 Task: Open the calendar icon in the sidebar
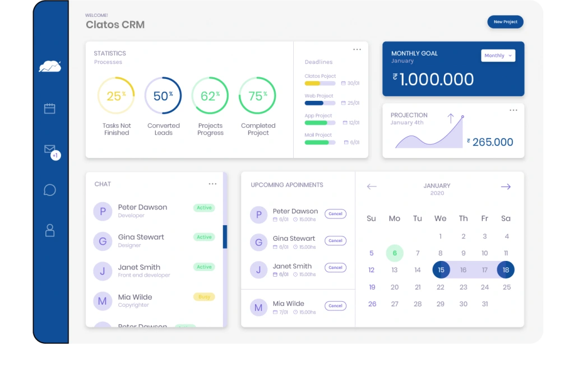[49, 109]
